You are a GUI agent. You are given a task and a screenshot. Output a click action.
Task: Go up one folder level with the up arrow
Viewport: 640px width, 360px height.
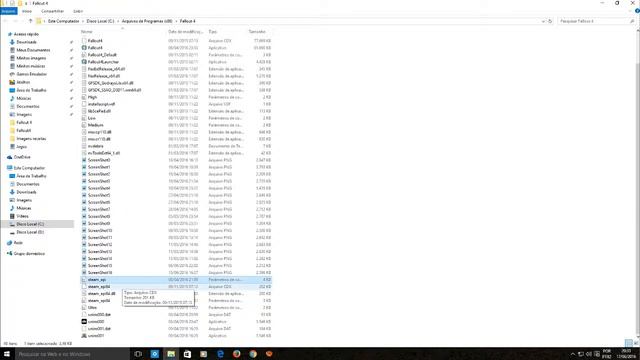click(x=30, y=21)
